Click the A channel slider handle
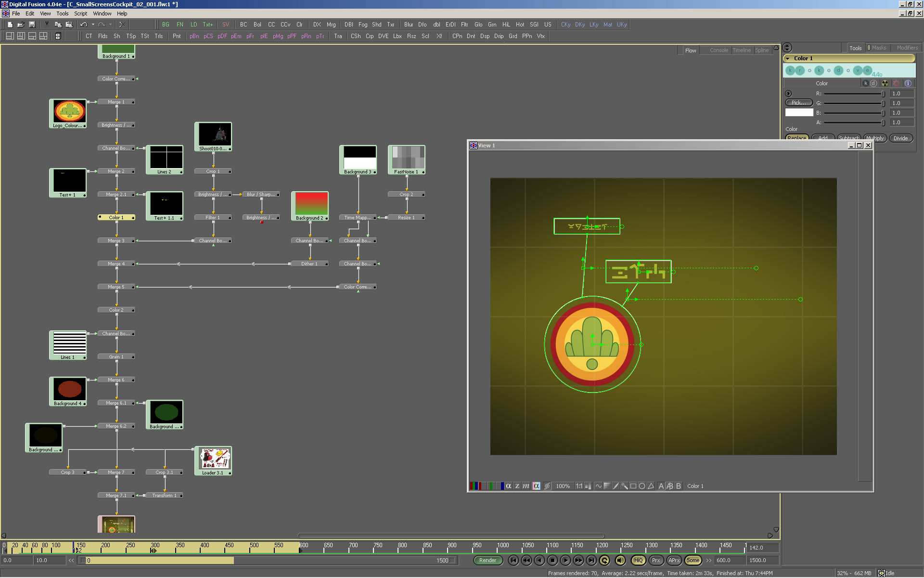Viewport: 924px width, 578px height. [883, 122]
